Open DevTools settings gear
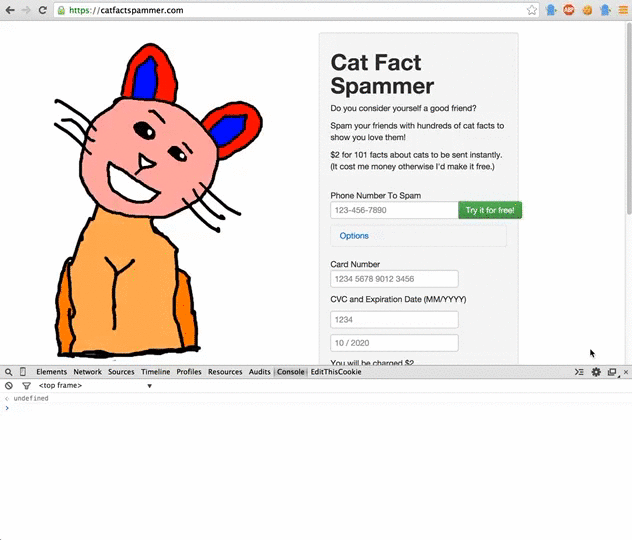This screenshot has width=632, height=540. 596,372
